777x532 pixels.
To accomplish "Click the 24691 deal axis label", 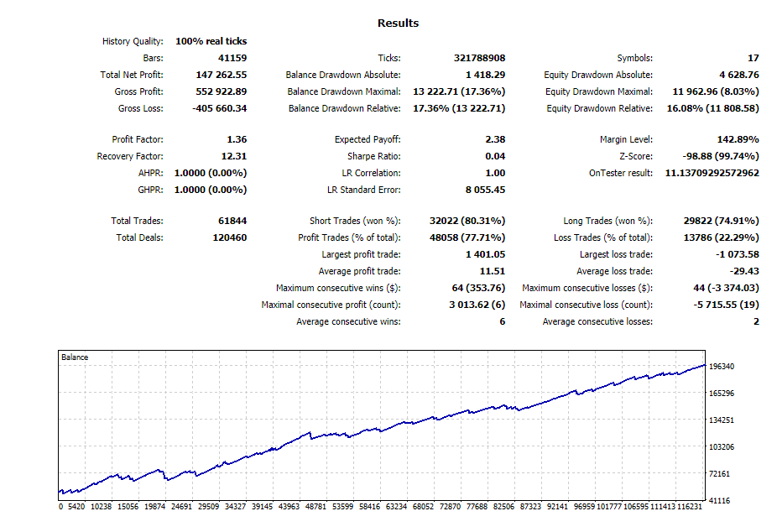I will tap(181, 507).
